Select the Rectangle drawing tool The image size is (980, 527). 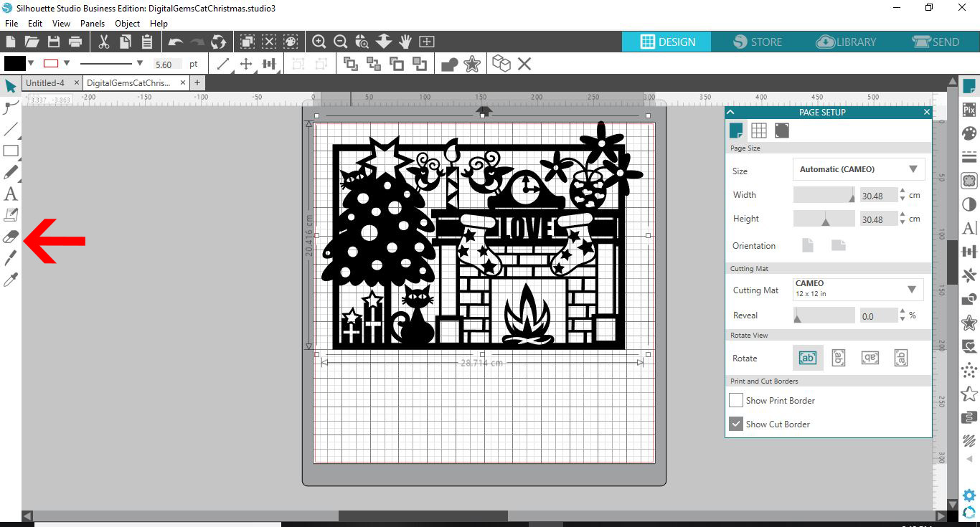coord(11,151)
